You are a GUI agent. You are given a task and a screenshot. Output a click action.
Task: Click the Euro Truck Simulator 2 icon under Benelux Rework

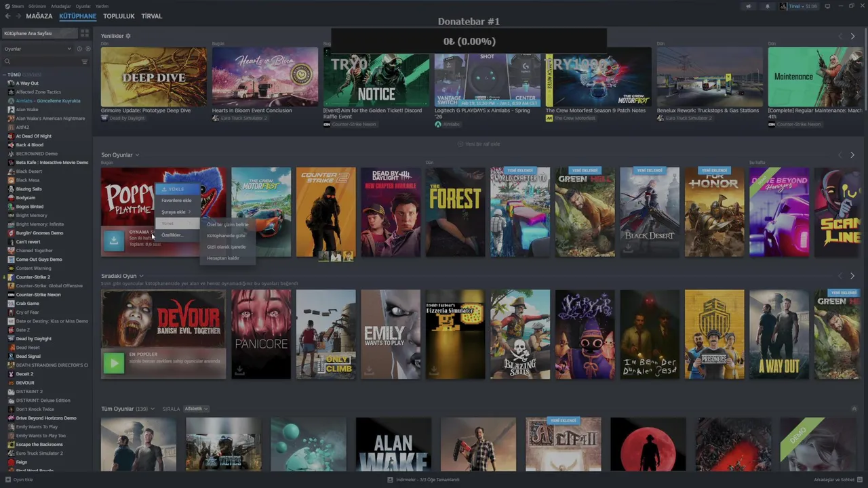[x=660, y=118]
